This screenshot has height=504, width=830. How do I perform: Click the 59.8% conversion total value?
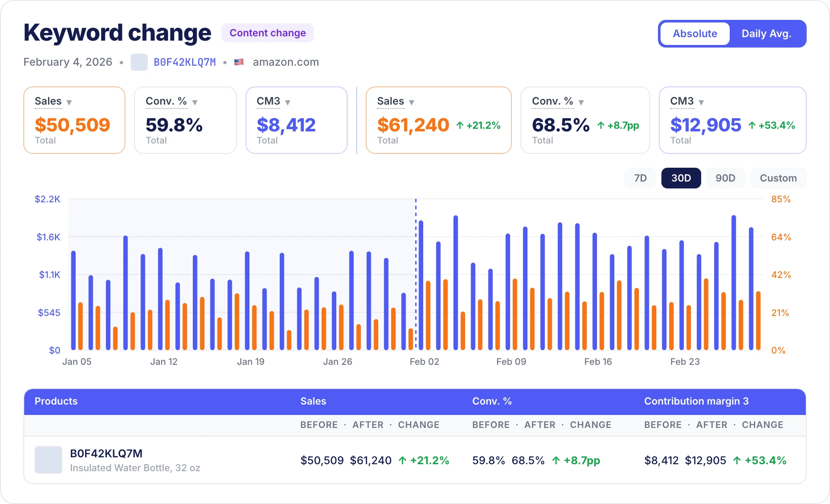click(x=174, y=125)
